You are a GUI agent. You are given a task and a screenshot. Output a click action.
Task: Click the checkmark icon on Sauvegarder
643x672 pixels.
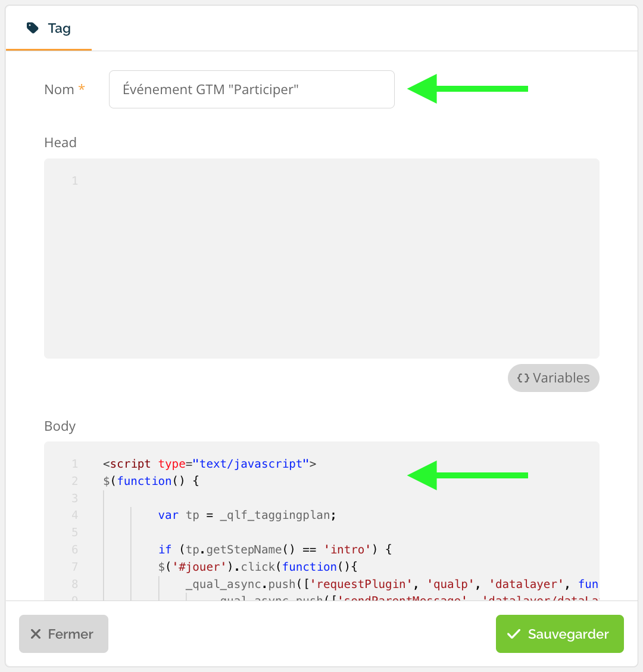point(514,634)
